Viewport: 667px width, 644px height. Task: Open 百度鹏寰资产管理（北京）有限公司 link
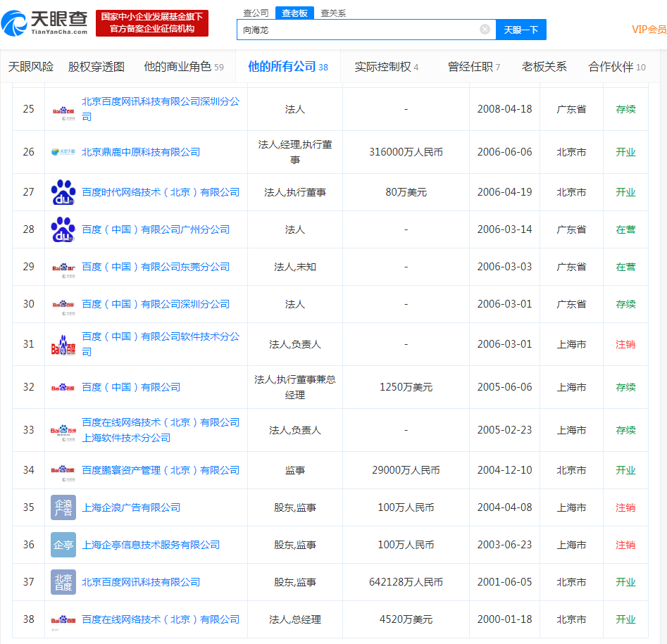pyautogui.click(x=161, y=470)
